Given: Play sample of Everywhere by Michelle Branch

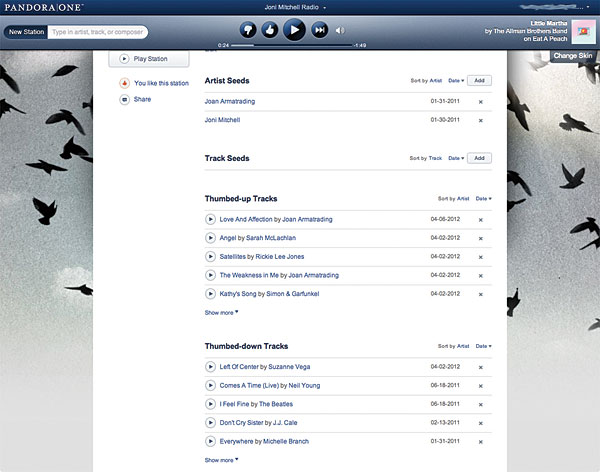Looking at the screenshot, I should pos(210,441).
